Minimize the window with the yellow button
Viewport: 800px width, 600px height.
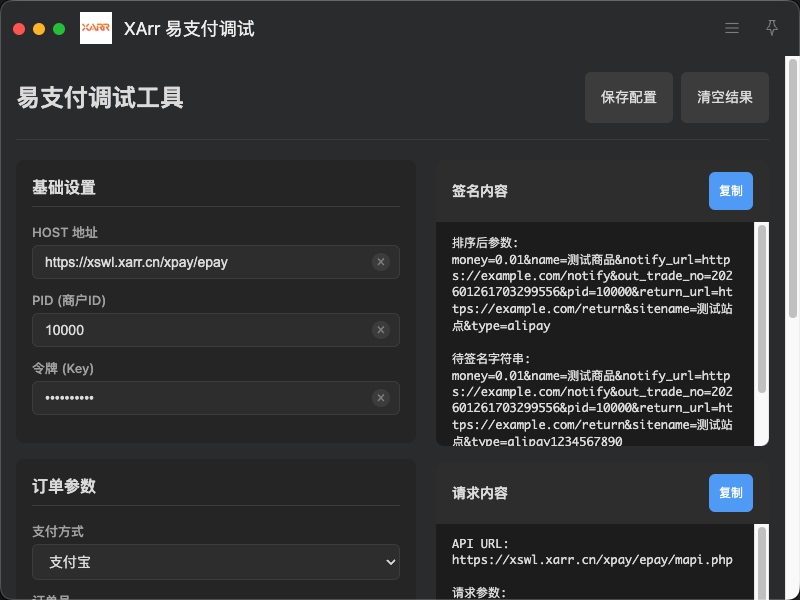(39, 29)
